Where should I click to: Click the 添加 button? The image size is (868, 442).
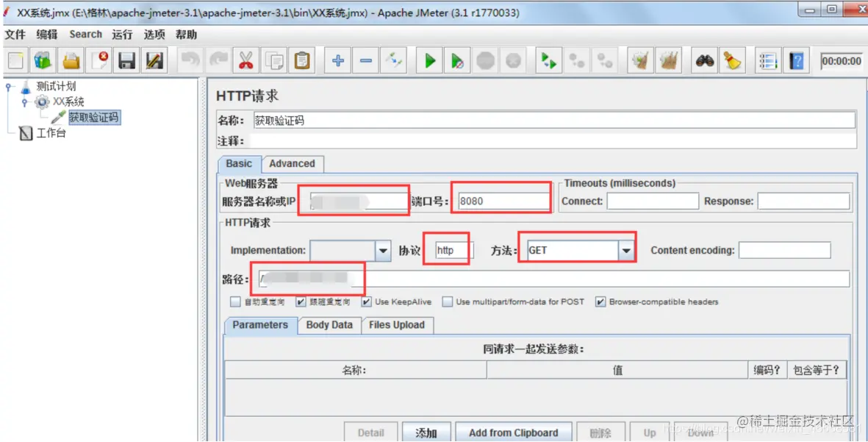coord(426,432)
